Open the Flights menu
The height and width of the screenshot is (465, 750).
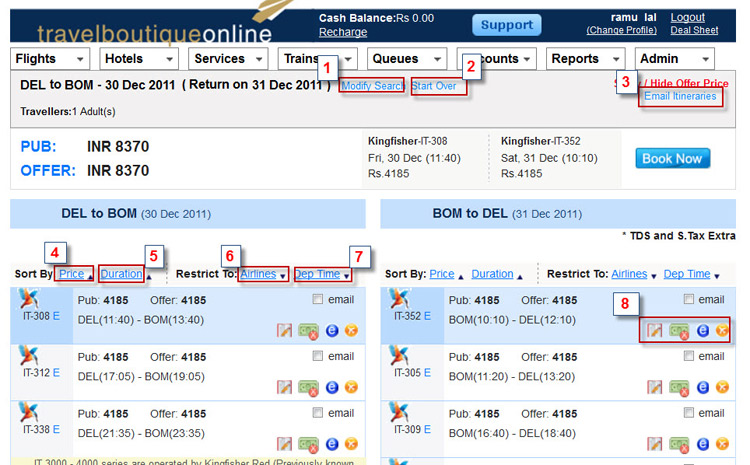(x=49, y=59)
